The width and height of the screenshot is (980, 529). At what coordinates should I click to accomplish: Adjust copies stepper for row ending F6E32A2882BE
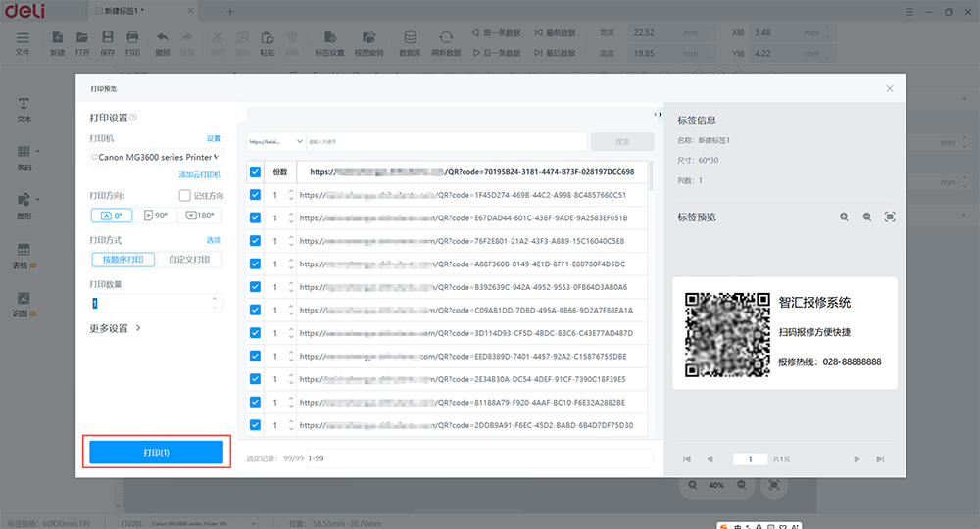[291, 403]
